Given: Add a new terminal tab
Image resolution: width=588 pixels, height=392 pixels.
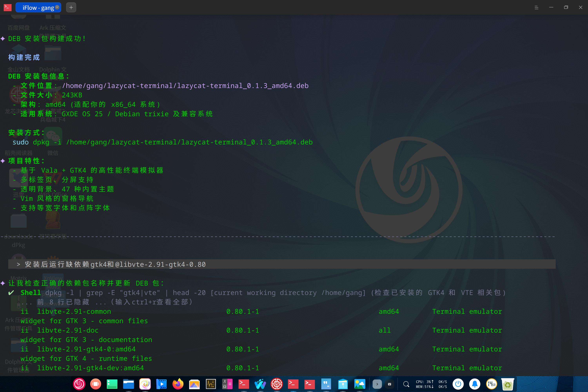Looking at the screenshot, I should point(71,7).
